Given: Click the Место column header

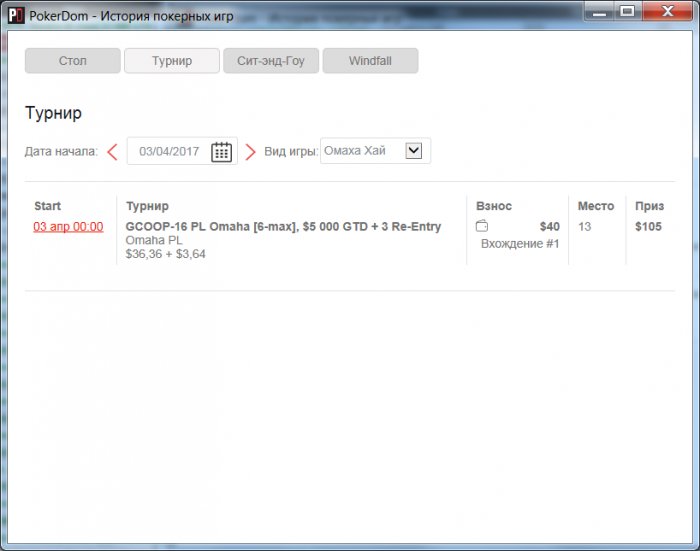Looking at the screenshot, I should coord(596,206).
